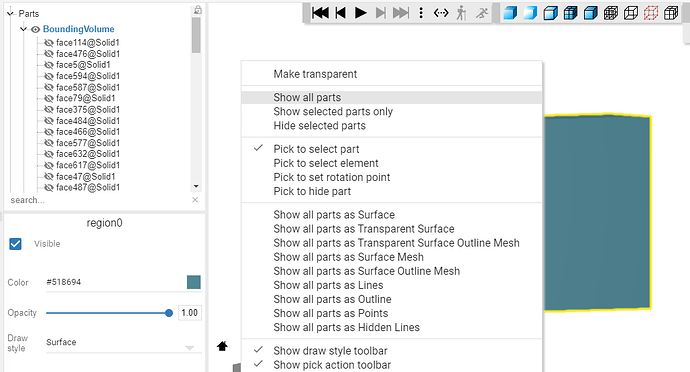Toggle eye icon for face587@Solid1

click(x=48, y=87)
